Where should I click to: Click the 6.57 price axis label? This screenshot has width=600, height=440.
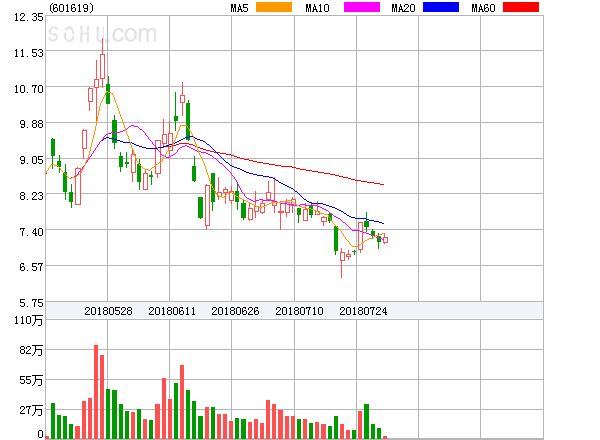click(31, 267)
